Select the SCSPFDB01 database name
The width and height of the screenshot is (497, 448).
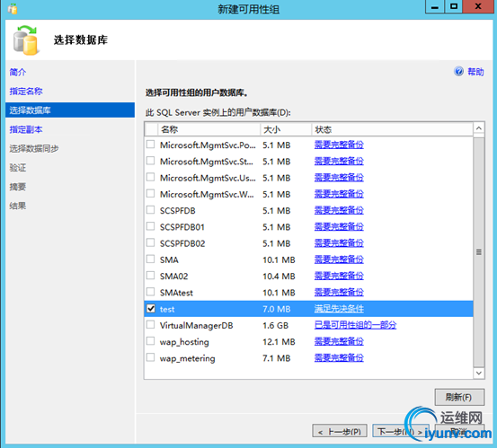pos(182,227)
